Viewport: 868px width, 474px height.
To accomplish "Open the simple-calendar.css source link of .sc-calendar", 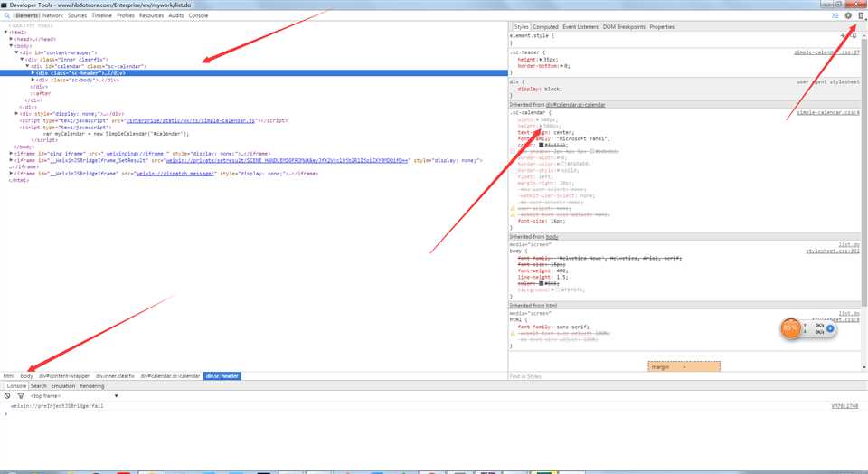I will (828, 112).
